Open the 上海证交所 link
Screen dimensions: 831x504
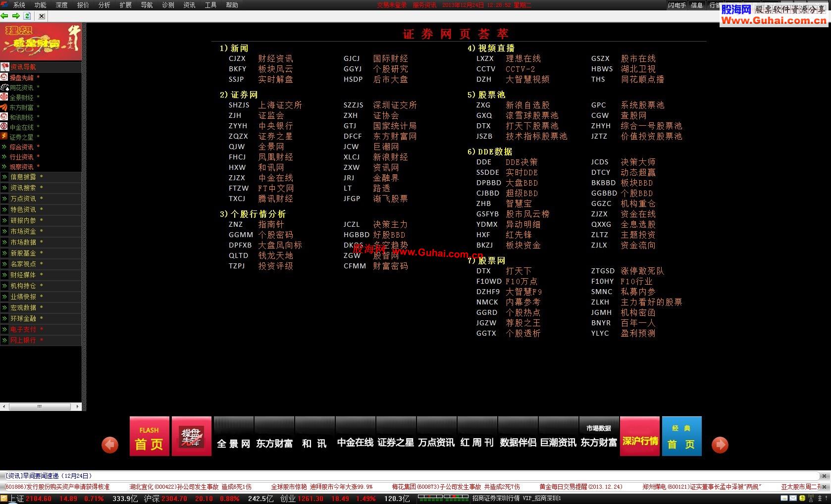point(280,105)
